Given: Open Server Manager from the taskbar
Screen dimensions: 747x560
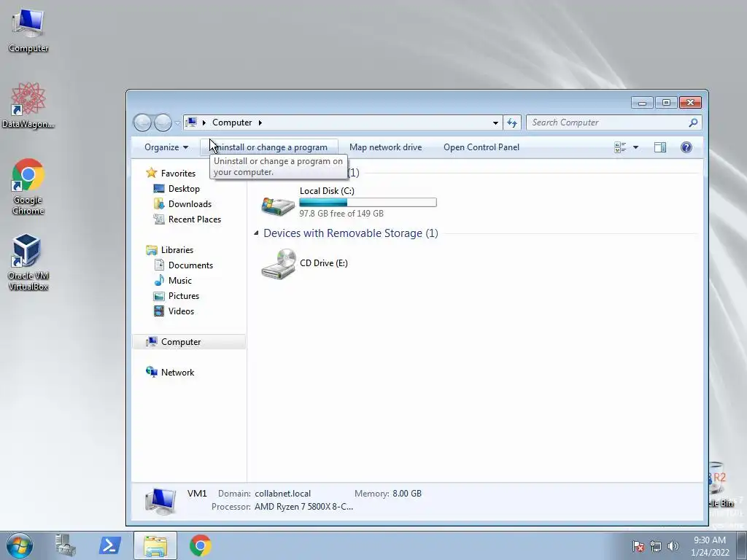Looking at the screenshot, I should (x=65, y=545).
